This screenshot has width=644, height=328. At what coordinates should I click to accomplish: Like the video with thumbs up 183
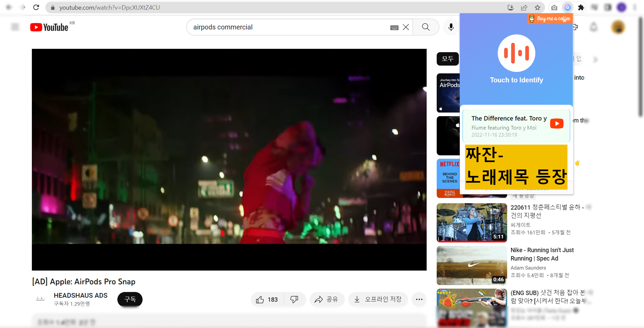(267, 300)
